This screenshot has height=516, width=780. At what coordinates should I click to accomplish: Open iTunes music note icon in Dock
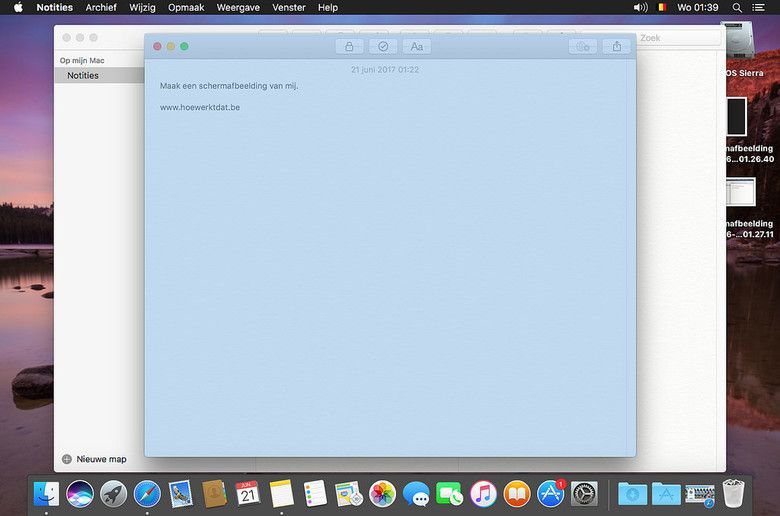[x=483, y=494]
